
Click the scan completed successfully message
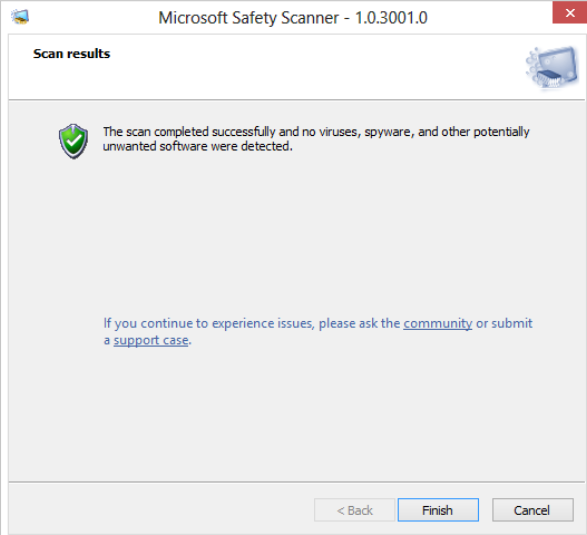pyautogui.click(x=316, y=139)
